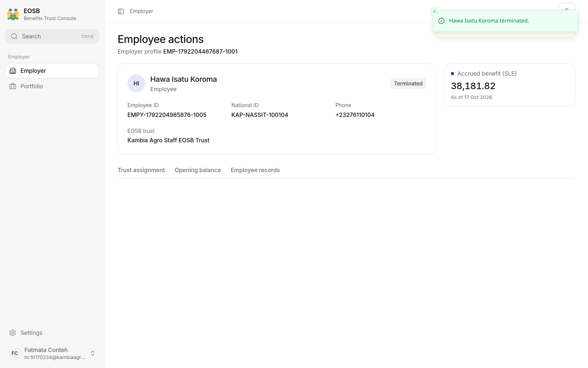Switch to the Trust assignment tab
Image resolution: width=588 pixels, height=368 pixels.
[141, 170]
